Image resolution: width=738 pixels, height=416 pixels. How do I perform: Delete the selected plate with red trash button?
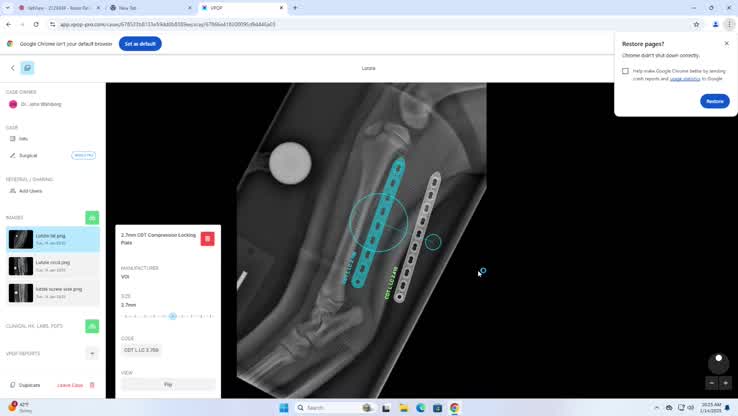coord(207,238)
